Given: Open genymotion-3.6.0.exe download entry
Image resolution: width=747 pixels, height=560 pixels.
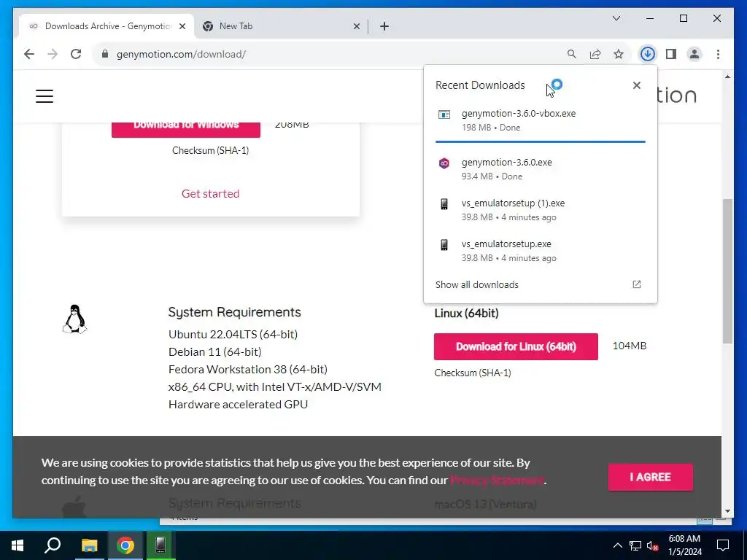Looking at the screenshot, I should pos(541,169).
